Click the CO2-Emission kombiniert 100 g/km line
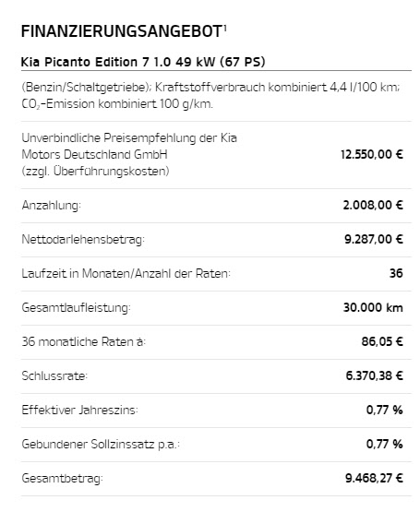This screenshot has height=512, width=420. [117, 104]
